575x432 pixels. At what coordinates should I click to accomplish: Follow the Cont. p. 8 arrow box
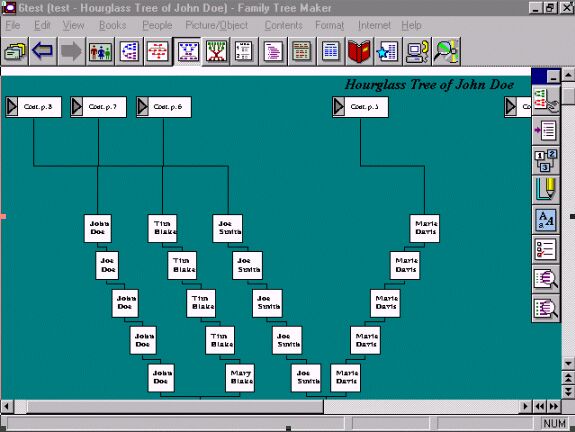[x=33, y=107]
